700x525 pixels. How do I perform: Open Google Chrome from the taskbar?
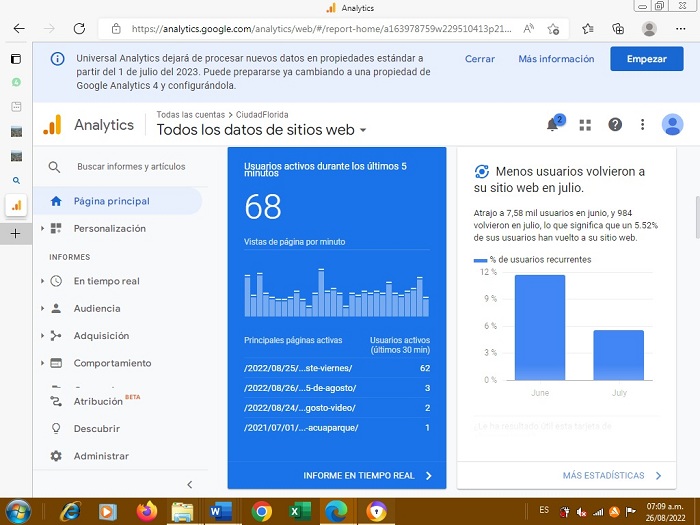[x=262, y=511]
